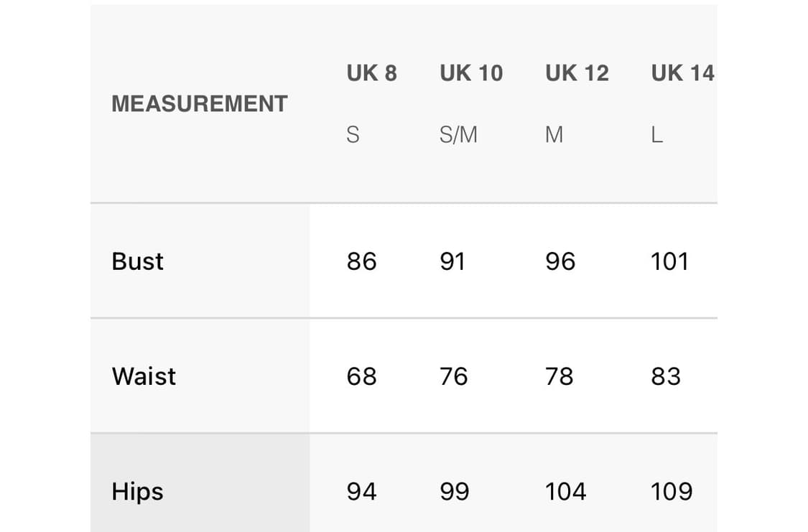Click Bust value 91 for UK 10
The image size is (808, 532).
[x=452, y=261]
